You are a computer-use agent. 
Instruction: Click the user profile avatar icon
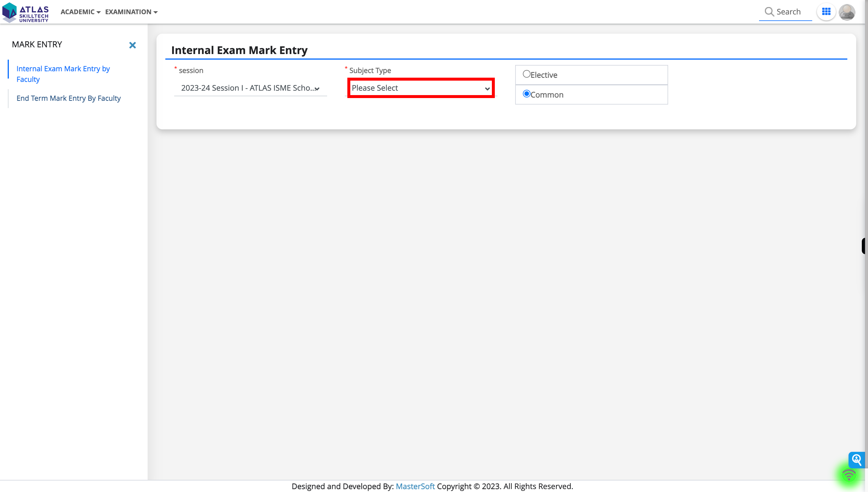(847, 12)
